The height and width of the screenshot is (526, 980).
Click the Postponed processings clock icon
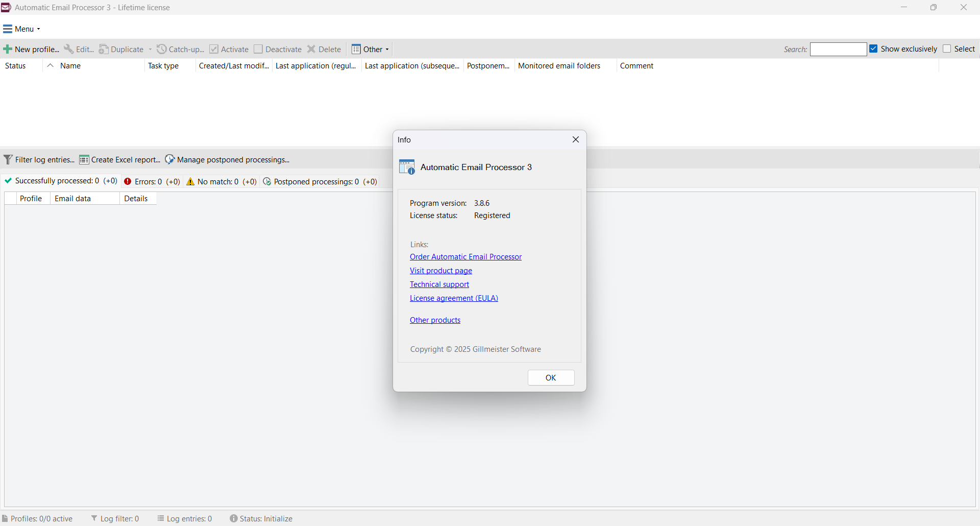267,181
